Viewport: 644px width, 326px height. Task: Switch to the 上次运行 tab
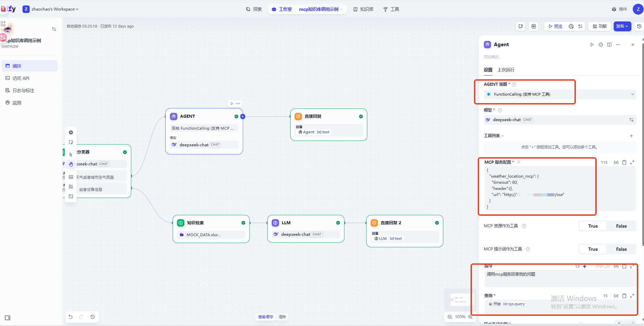pyautogui.click(x=506, y=70)
